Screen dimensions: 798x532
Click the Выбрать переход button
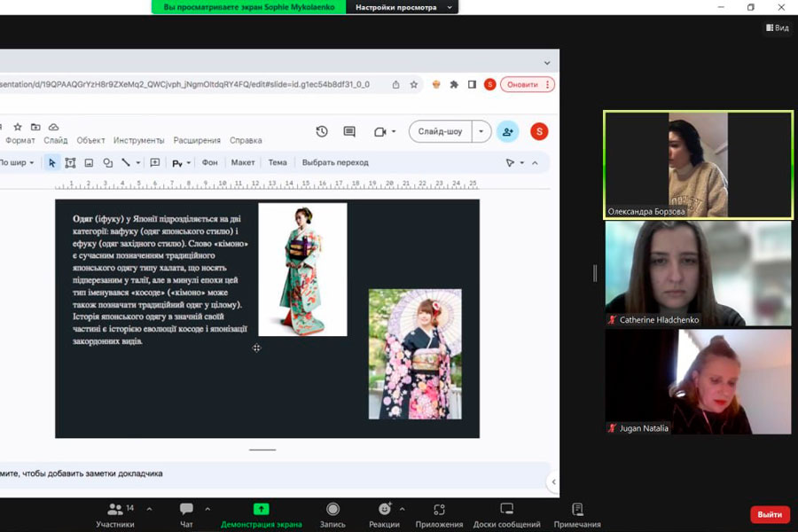(x=335, y=162)
